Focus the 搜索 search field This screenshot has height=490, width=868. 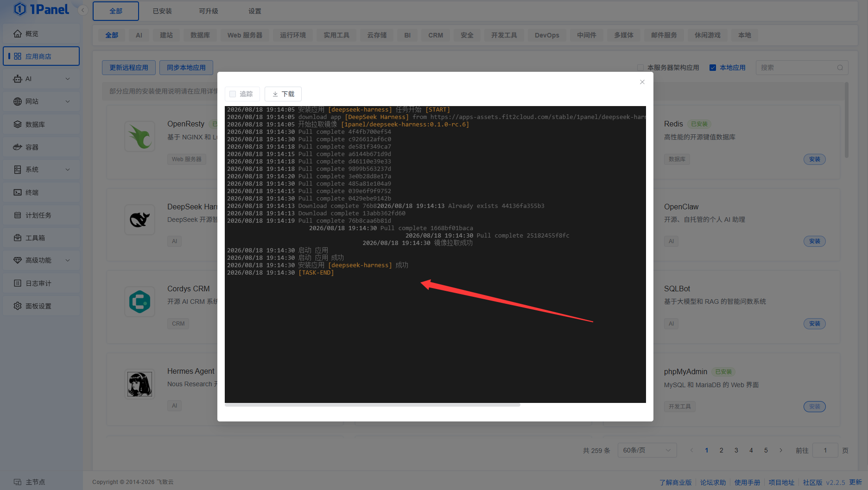coord(802,68)
